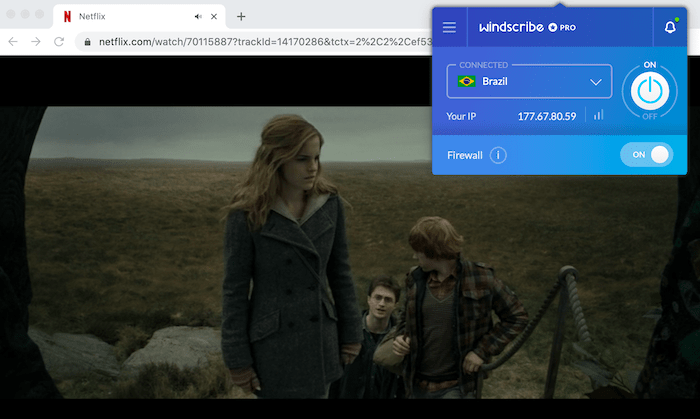Open a new browser tab
This screenshot has width=700, height=419.
pos(241,17)
